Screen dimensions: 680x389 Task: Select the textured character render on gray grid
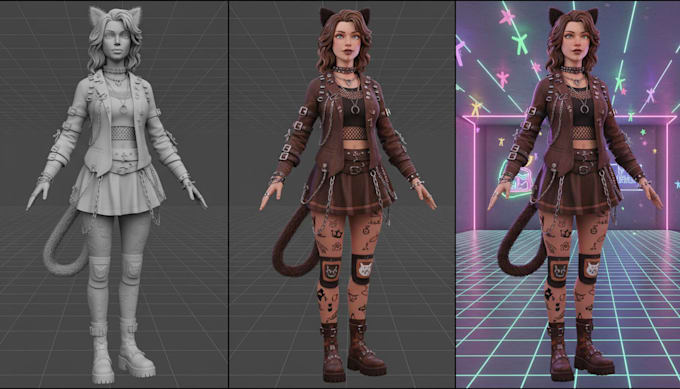click(342, 194)
